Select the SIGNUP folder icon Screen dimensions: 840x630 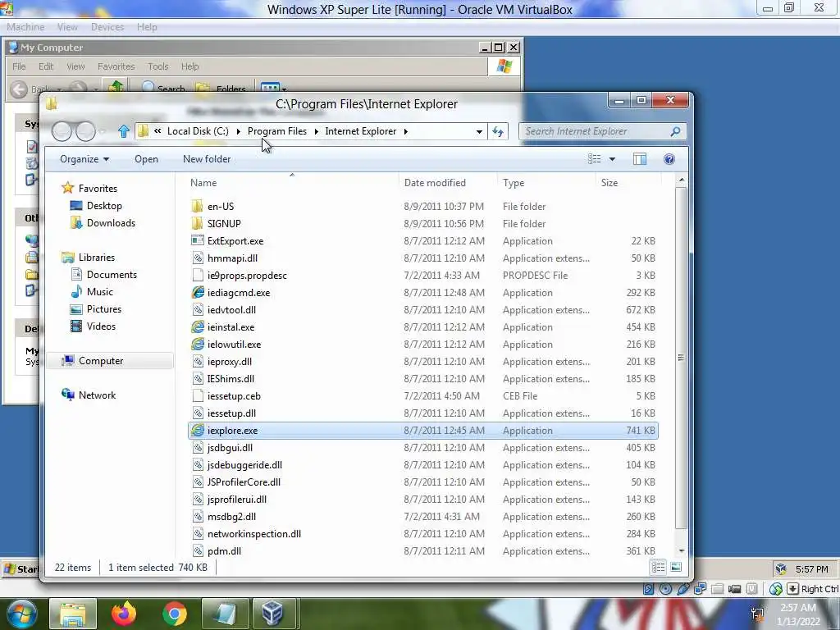[x=198, y=223]
